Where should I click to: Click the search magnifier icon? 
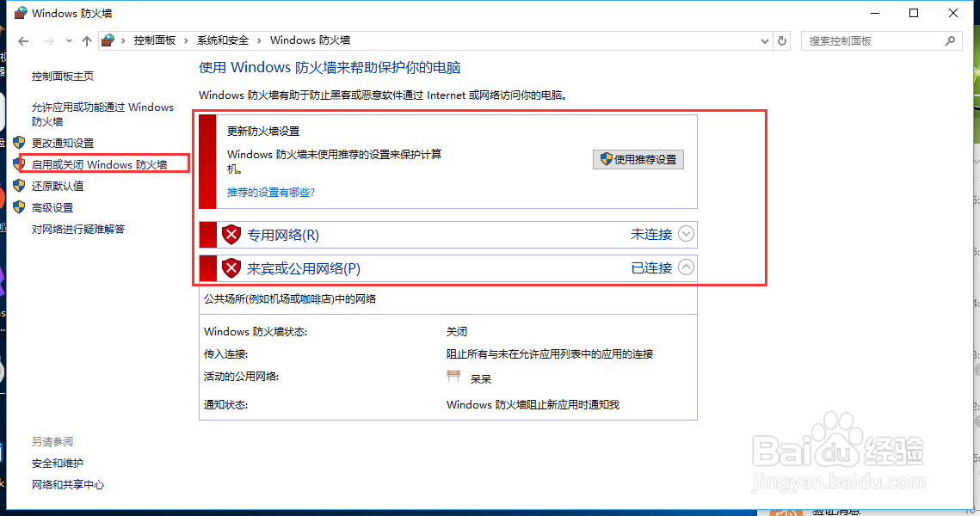(950, 41)
